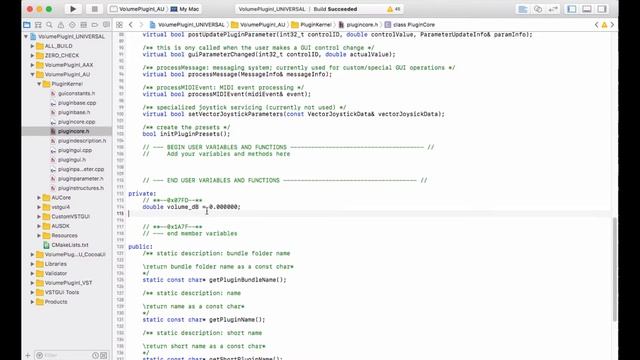The width and height of the screenshot is (640, 360).
Task: Select the Assistant editor button
Action: [538, 9]
